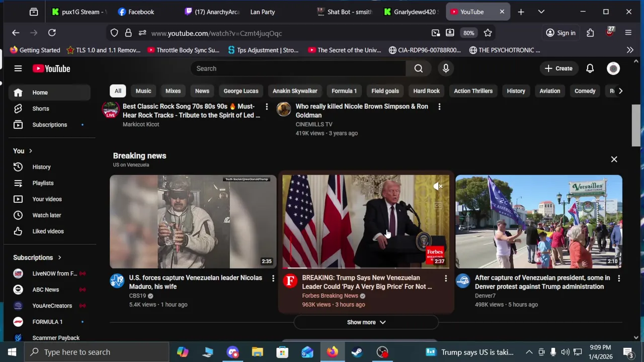644x362 pixels.
Task: Toggle captions on Trump video preview
Action: [x=438, y=205]
